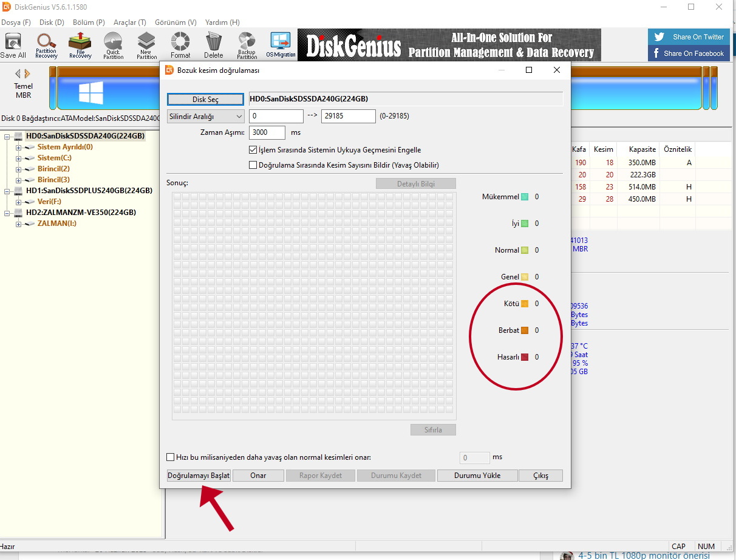Click the Kesim column header
The width and height of the screenshot is (736, 560).
tap(604, 149)
